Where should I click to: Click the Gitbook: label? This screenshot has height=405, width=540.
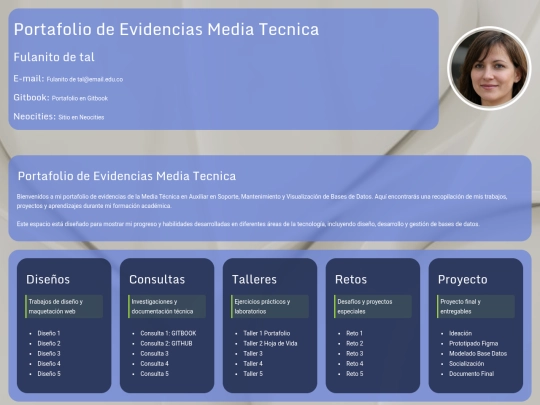tap(32, 98)
